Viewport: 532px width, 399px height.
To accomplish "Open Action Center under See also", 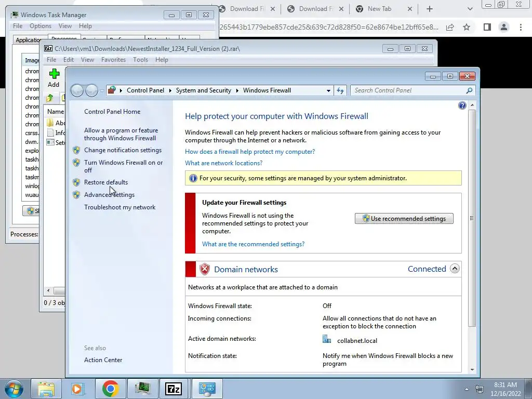I will point(103,360).
